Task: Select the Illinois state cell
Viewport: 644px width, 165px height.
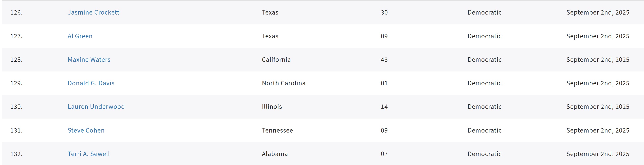Action: (x=272, y=107)
